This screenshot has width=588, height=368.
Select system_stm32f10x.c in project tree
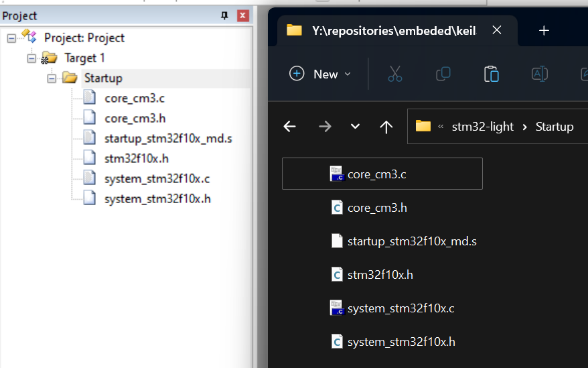(x=157, y=179)
